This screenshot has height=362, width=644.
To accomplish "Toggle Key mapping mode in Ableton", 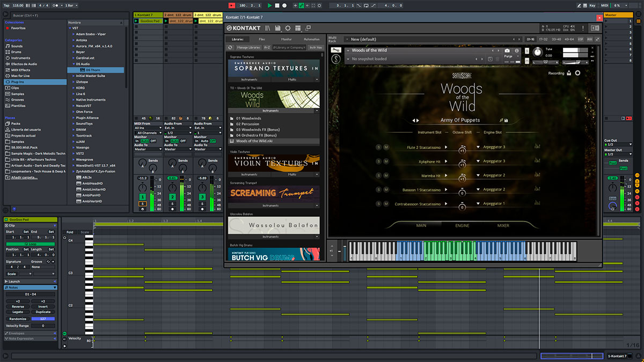I will (x=592, y=5).
